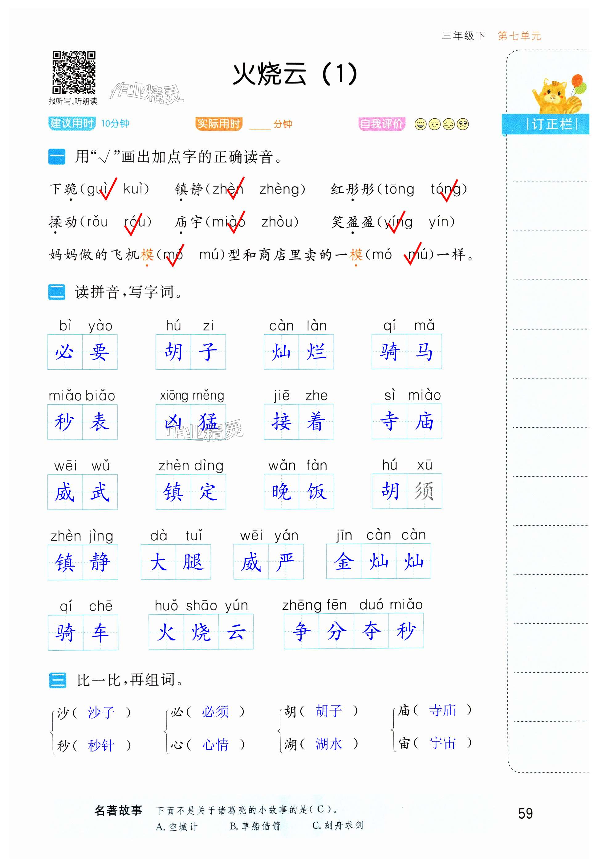The height and width of the screenshot is (868, 598).
Task: Click the blue section three number marker
Action: pyautogui.click(x=57, y=680)
